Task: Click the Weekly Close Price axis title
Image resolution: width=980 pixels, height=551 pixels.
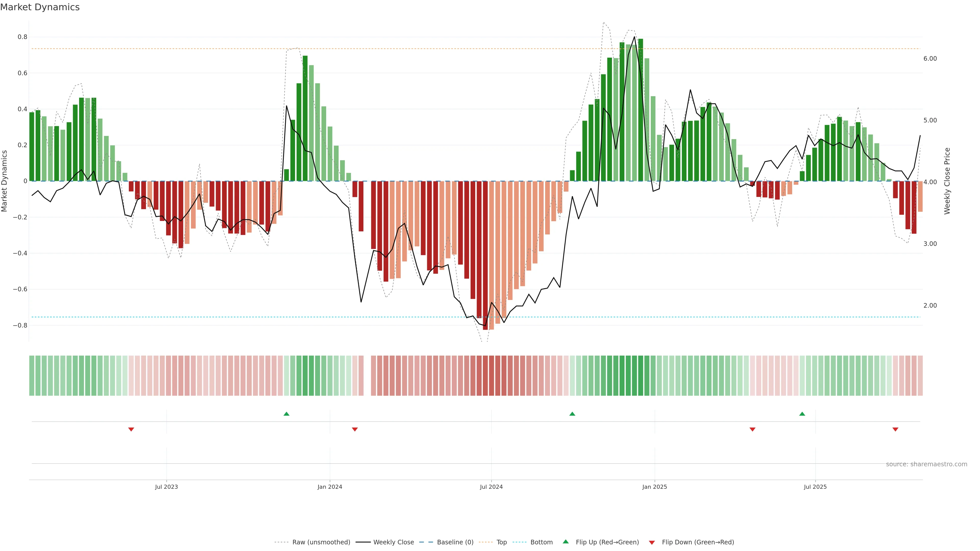Action: [947, 181]
